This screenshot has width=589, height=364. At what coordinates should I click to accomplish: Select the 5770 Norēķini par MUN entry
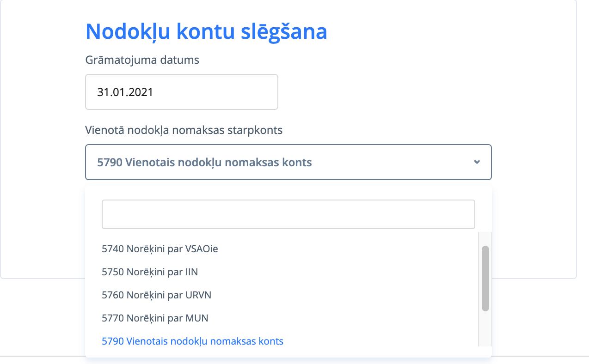pyautogui.click(x=155, y=318)
